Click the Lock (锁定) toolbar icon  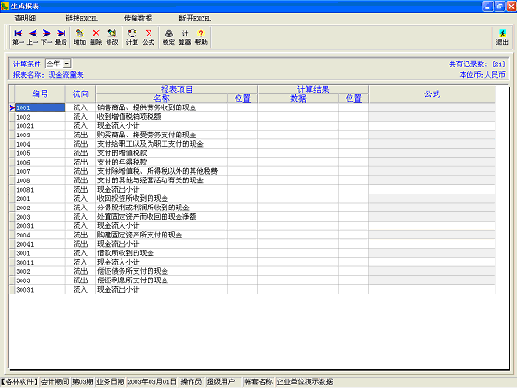point(169,37)
